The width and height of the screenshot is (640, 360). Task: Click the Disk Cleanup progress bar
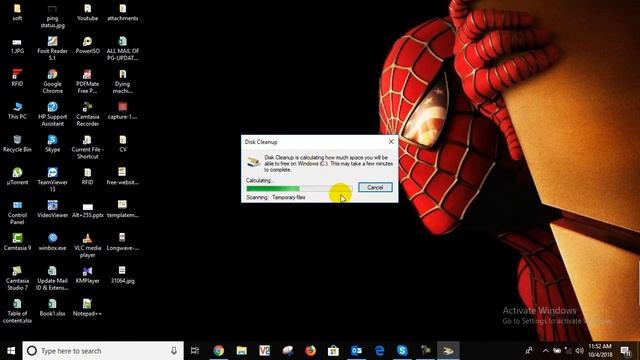[299, 189]
